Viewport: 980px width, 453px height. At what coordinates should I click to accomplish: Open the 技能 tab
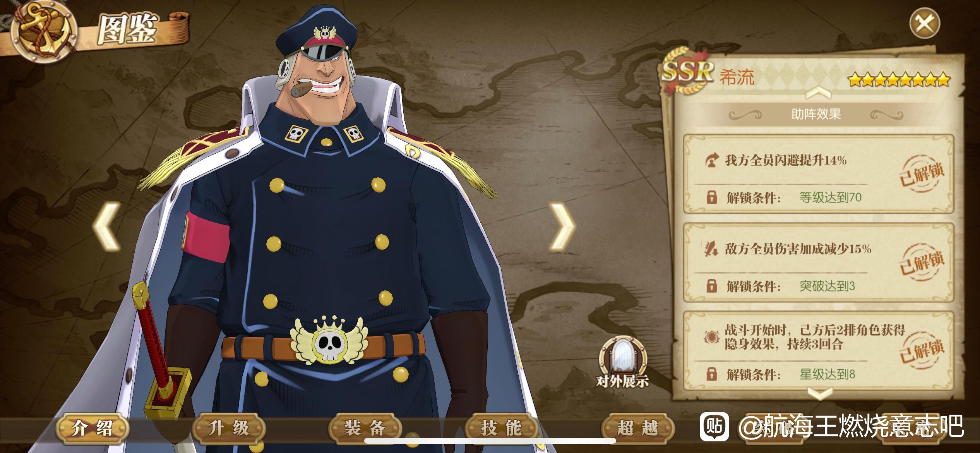501,428
